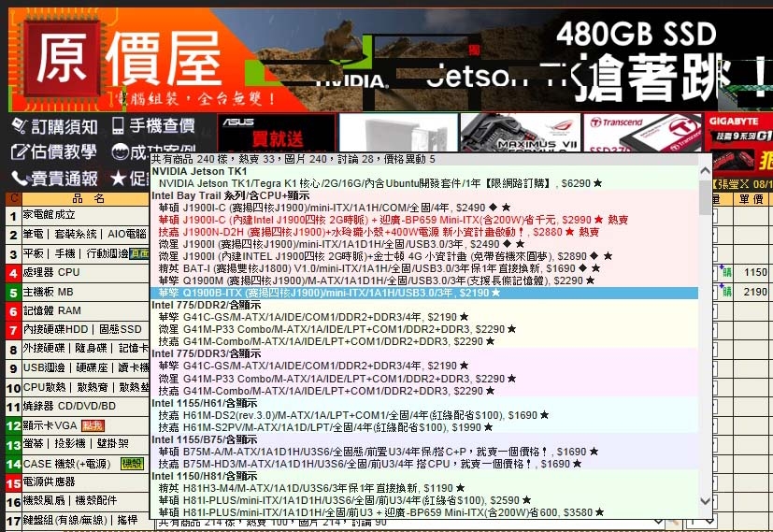Screen dimensions: 773x532
Task: Open the Transcend SSD banner
Action: coord(641,133)
